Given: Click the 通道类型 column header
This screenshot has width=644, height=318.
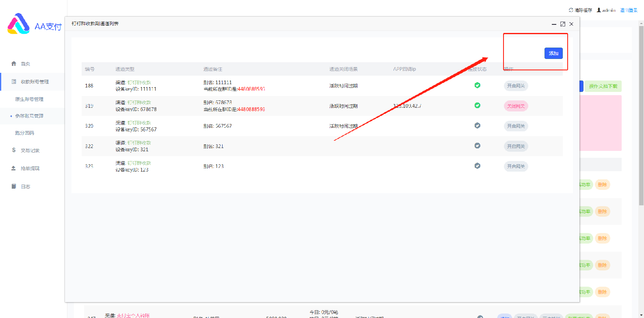Looking at the screenshot, I should 125,69.
